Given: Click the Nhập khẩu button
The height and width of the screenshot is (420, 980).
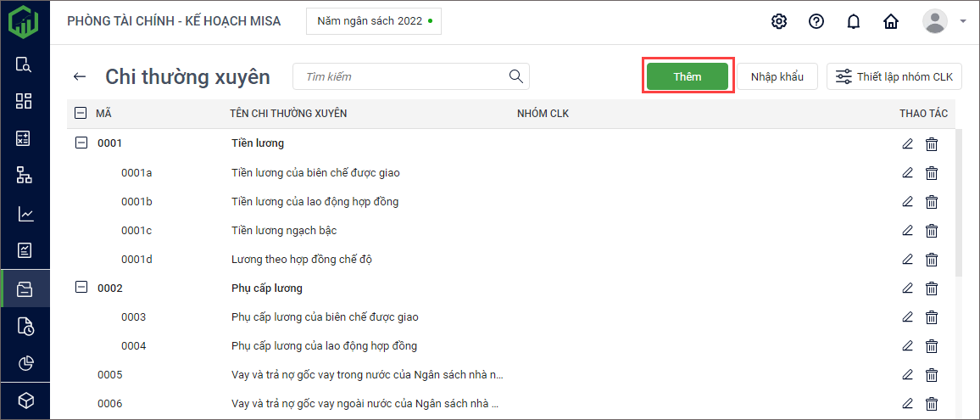Looking at the screenshot, I should coord(777,76).
